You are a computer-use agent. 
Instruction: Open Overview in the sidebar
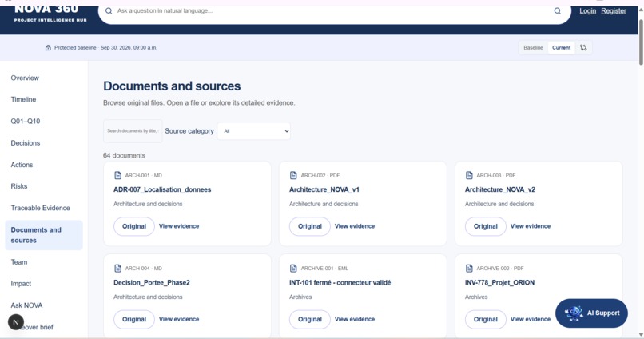[25, 78]
